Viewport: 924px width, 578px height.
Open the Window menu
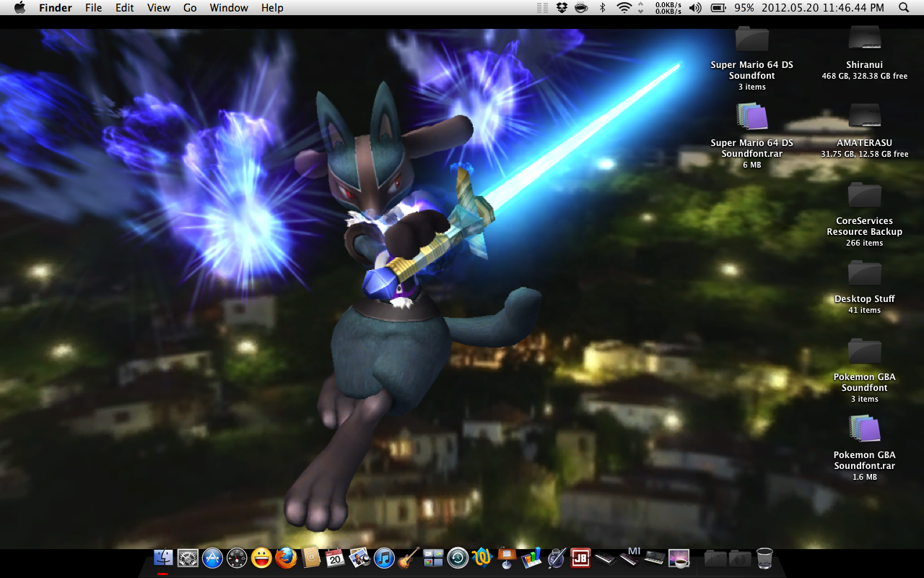pos(229,8)
